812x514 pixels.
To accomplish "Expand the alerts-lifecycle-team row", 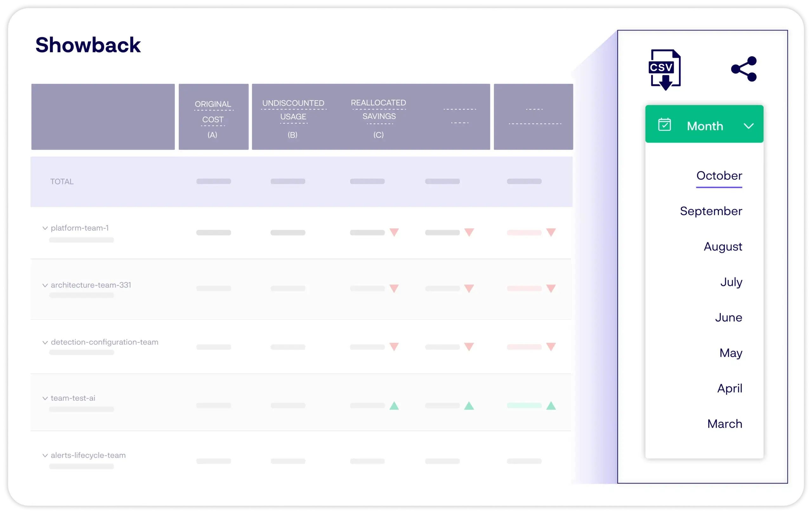I will coord(45,455).
